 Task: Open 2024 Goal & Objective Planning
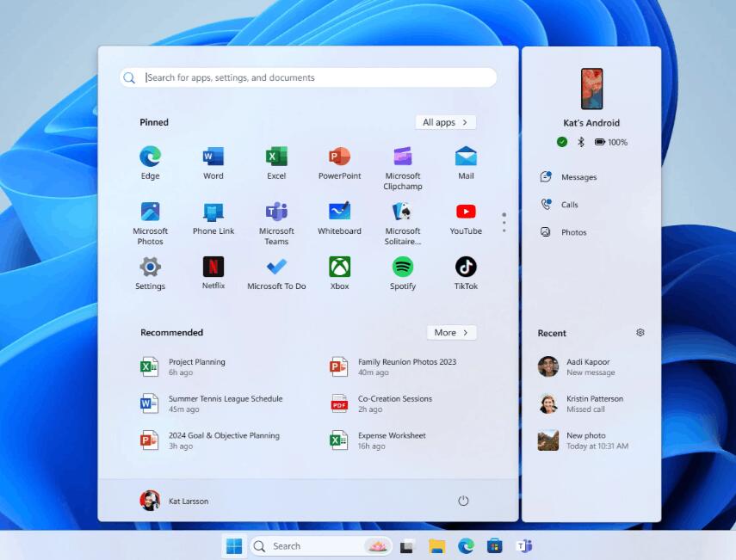[210, 440]
